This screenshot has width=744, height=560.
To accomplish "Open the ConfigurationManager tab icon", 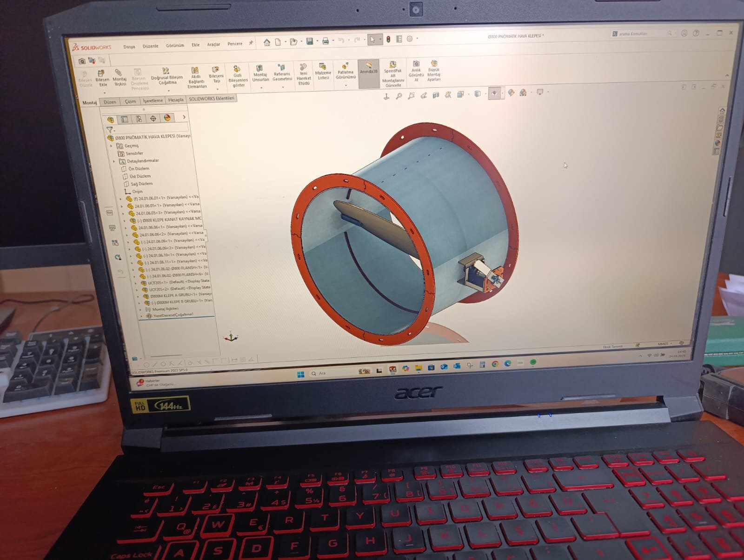I will [139, 119].
